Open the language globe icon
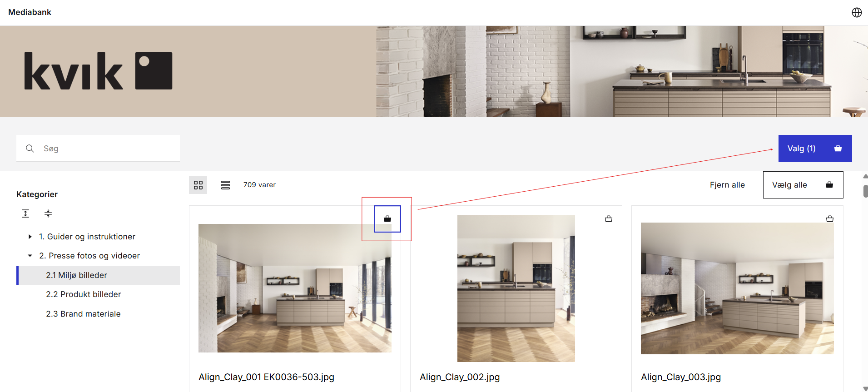The image size is (868, 392). 857,12
